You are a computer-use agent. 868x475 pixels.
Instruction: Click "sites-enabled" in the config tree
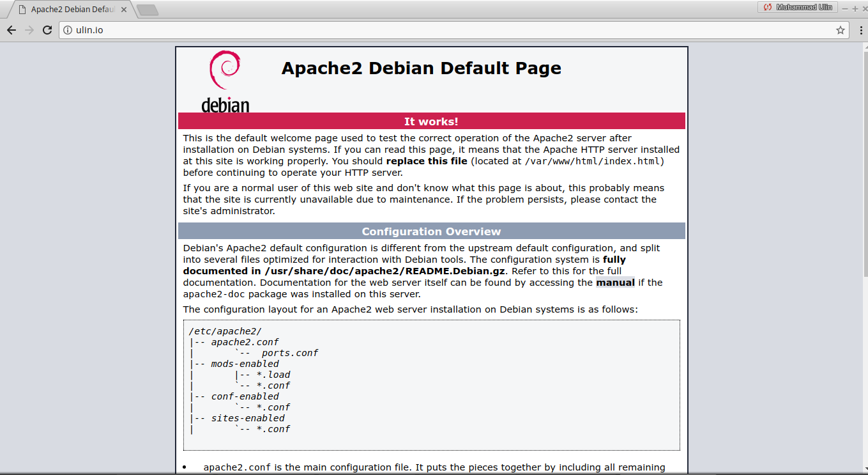[248, 418]
